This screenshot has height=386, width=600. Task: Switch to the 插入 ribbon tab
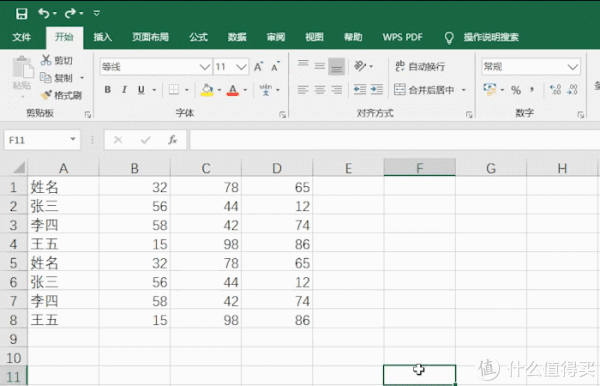[x=103, y=37]
